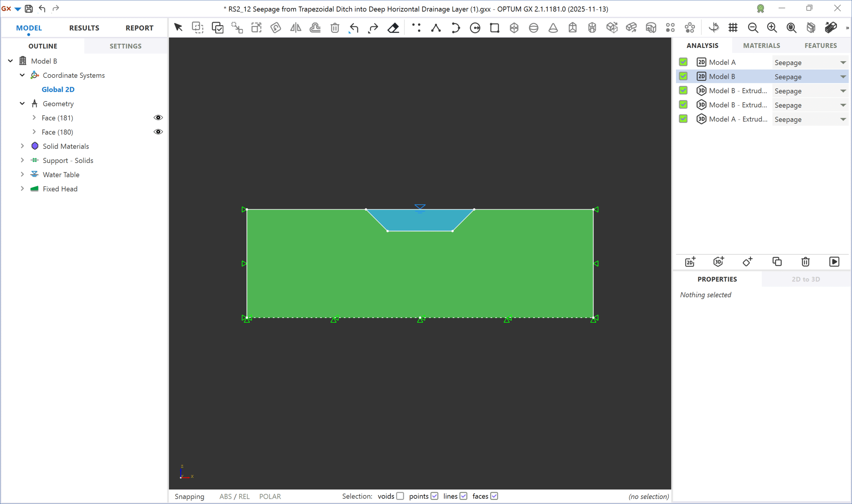Image resolution: width=852 pixels, height=504 pixels.
Task: Select the arrow pointer tool
Action: point(178,27)
